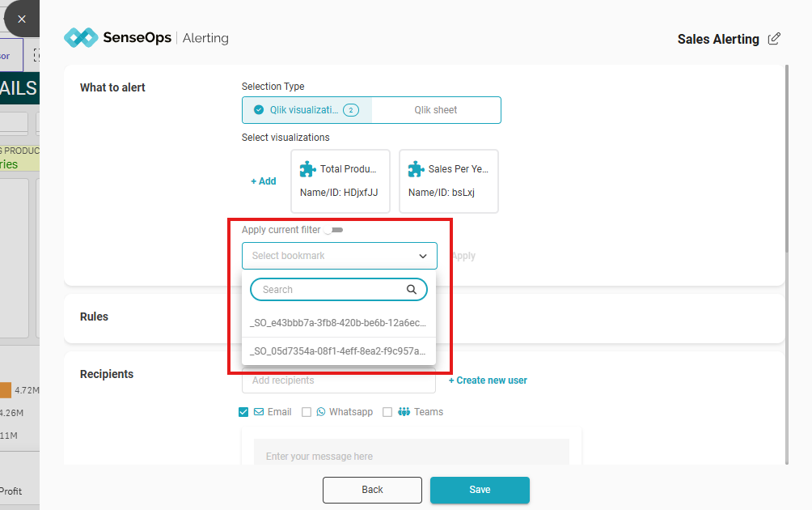The width and height of the screenshot is (812, 510).
Task: Click the puzzle icon on Sales Per Ye... card
Action: (416, 169)
